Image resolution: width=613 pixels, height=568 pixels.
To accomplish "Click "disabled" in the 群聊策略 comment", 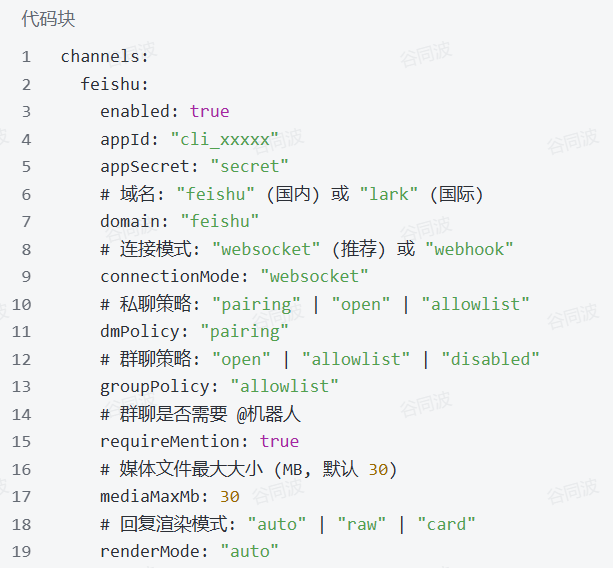I will [x=489, y=358].
